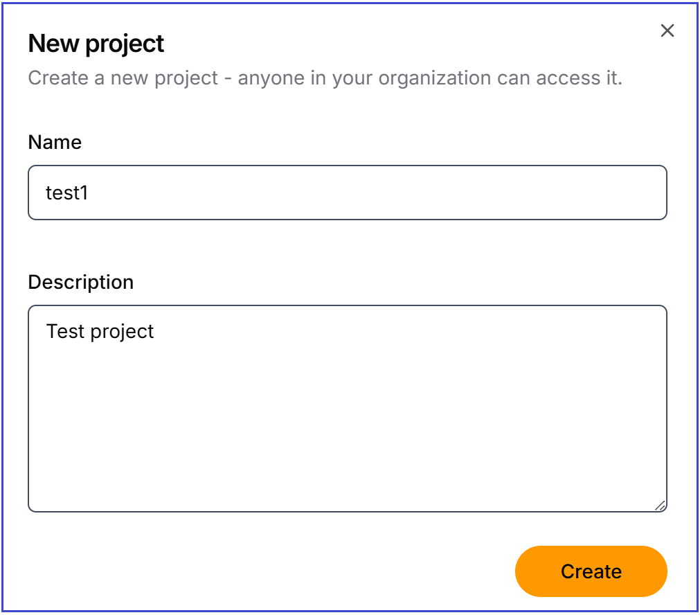This screenshot has width=700, height=615.
Task: Click the word "organization" in the subtitle
Action: (424, 78)
